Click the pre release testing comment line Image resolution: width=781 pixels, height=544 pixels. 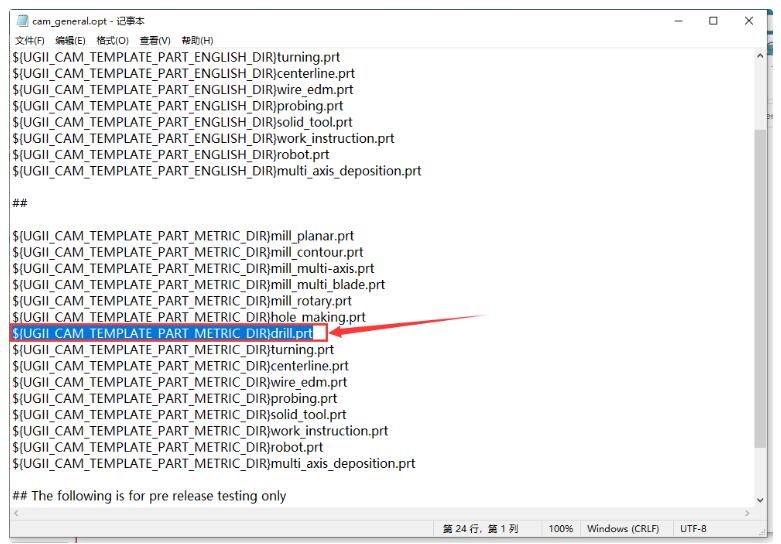coord(149,496)
